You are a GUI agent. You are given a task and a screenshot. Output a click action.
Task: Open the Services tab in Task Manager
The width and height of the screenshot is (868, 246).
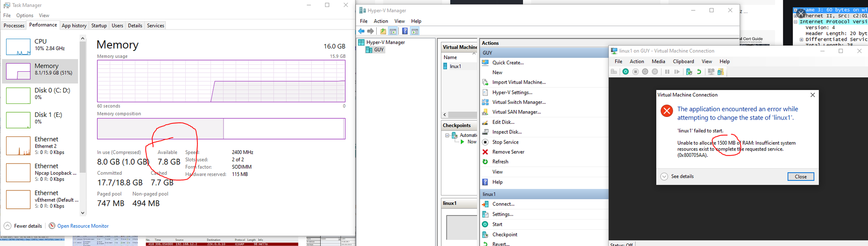pyautogui.click(x=155, y=26)
